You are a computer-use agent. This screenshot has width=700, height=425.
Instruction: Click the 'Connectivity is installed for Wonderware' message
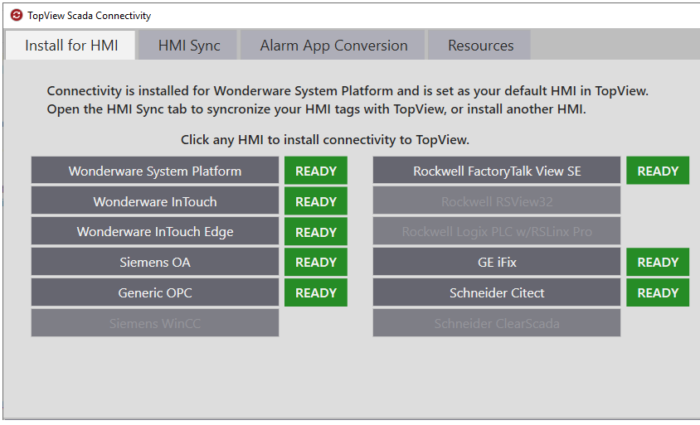pos(347,91)
